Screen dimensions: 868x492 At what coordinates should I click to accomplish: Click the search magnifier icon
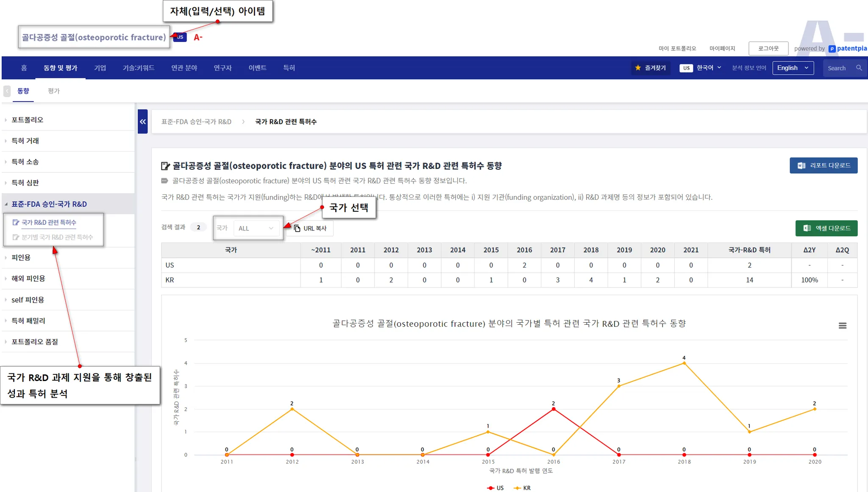859,68
